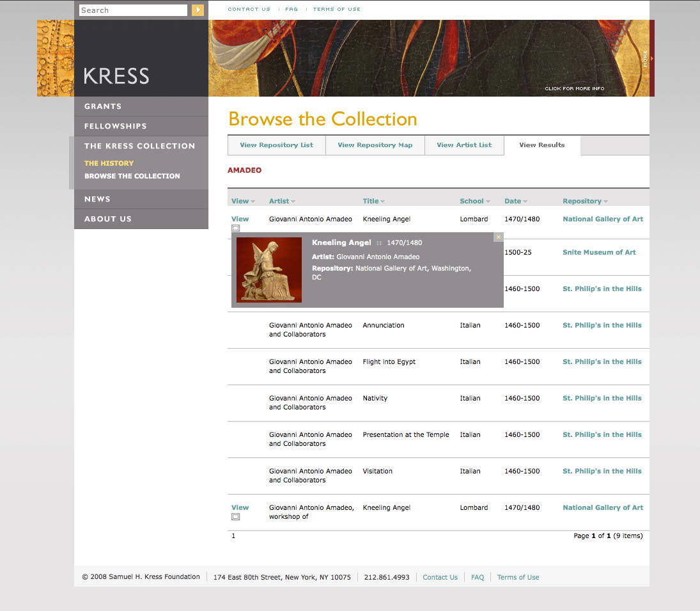The height and width of the screenshot is (611, 700).
Task: Open Snite Museum of Art repository link
Action: click(x=599, y=252)
